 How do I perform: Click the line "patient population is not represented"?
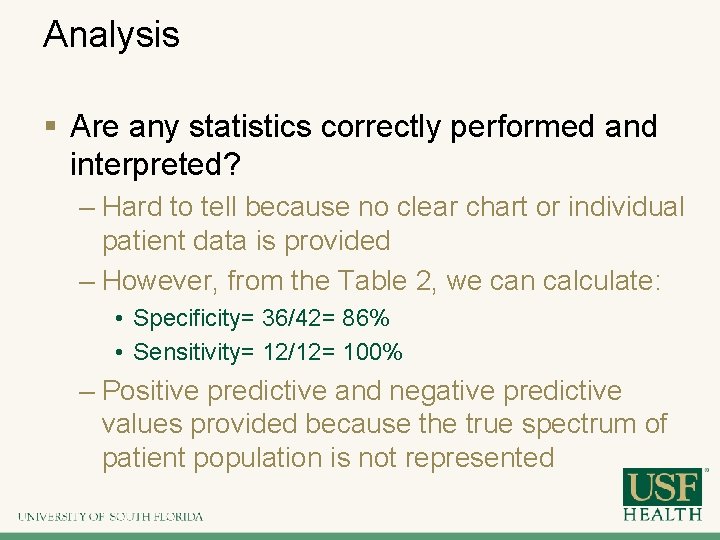[x=327, y=458]
